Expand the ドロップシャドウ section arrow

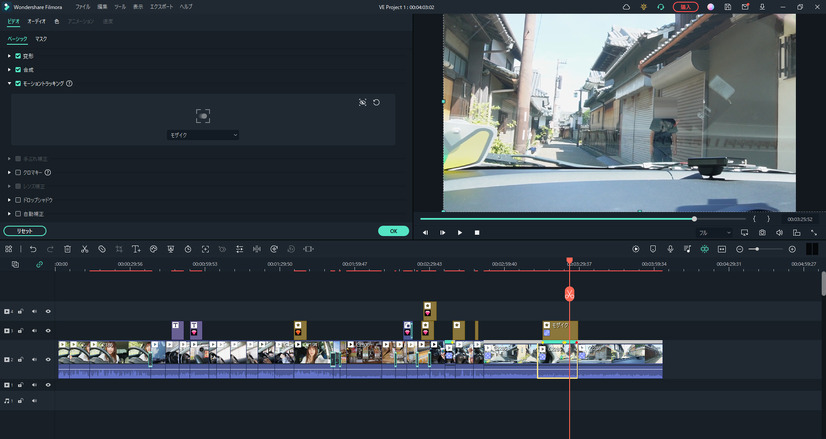[x=9, y=200]
